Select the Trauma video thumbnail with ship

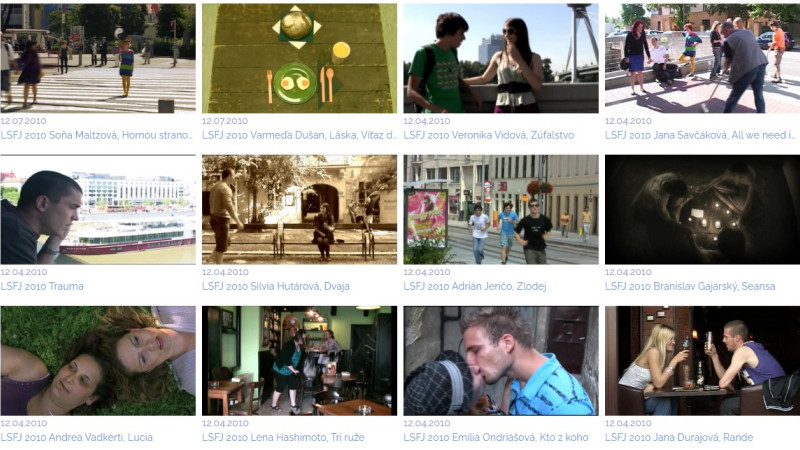point(98,210)
